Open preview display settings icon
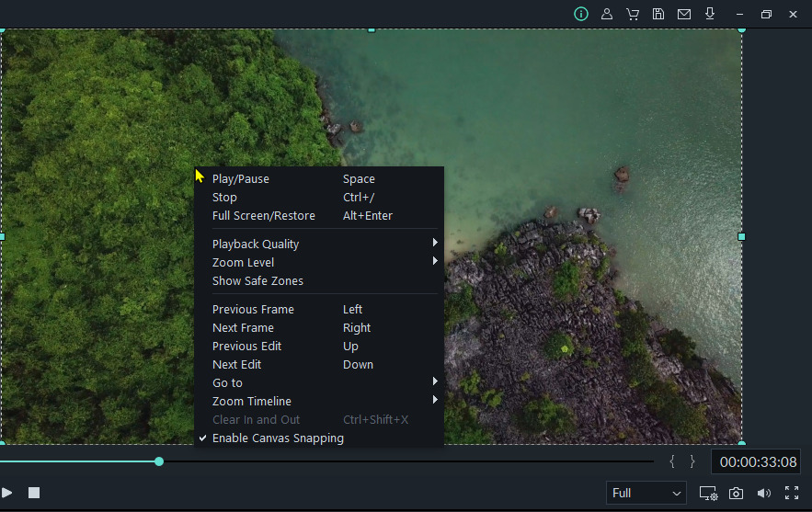 707,494
